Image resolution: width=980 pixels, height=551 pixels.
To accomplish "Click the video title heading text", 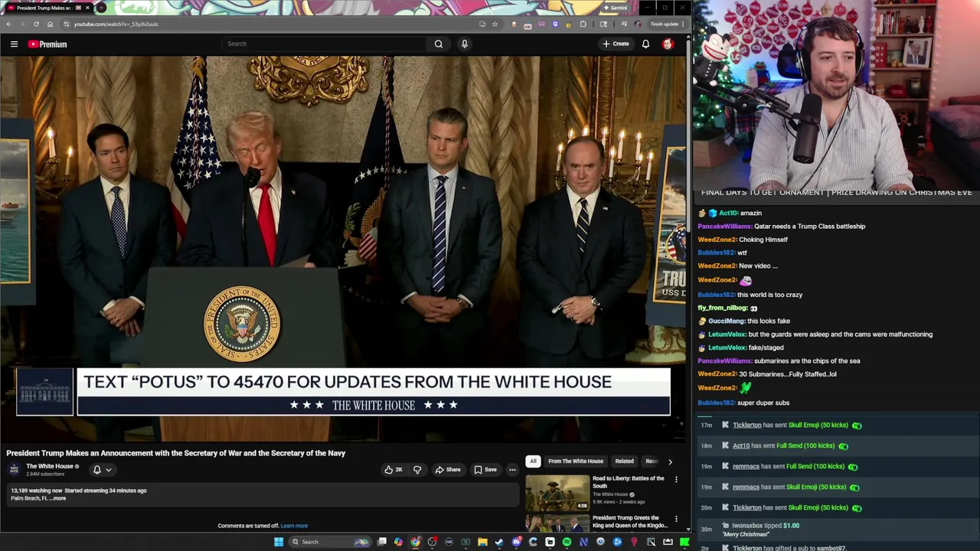I will point(176,453).
